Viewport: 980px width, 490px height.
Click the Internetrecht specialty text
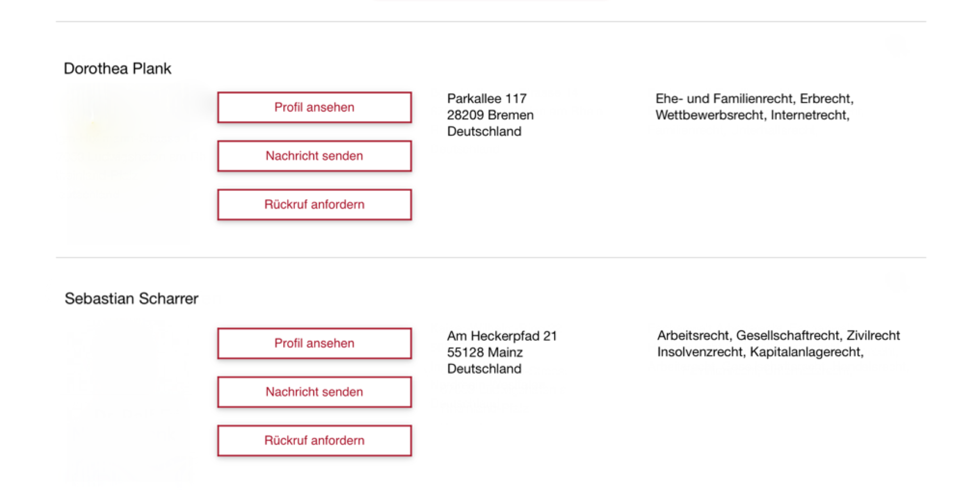[x=809, y=115]
